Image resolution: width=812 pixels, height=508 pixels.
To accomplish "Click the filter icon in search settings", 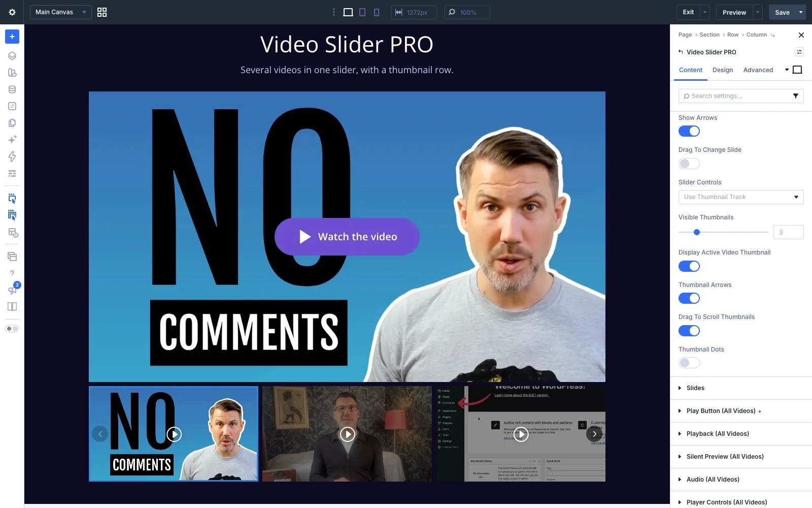I will (796, 96).
